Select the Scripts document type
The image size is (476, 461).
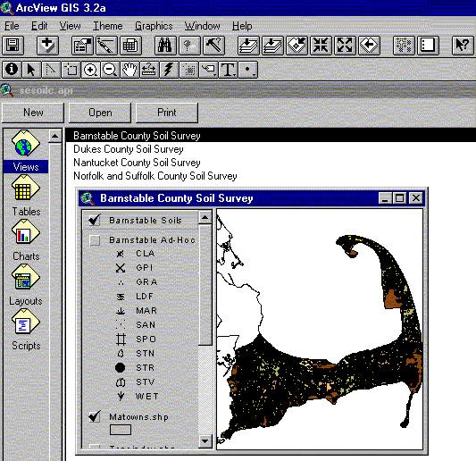pyautogui.click(x=26, y=330)
